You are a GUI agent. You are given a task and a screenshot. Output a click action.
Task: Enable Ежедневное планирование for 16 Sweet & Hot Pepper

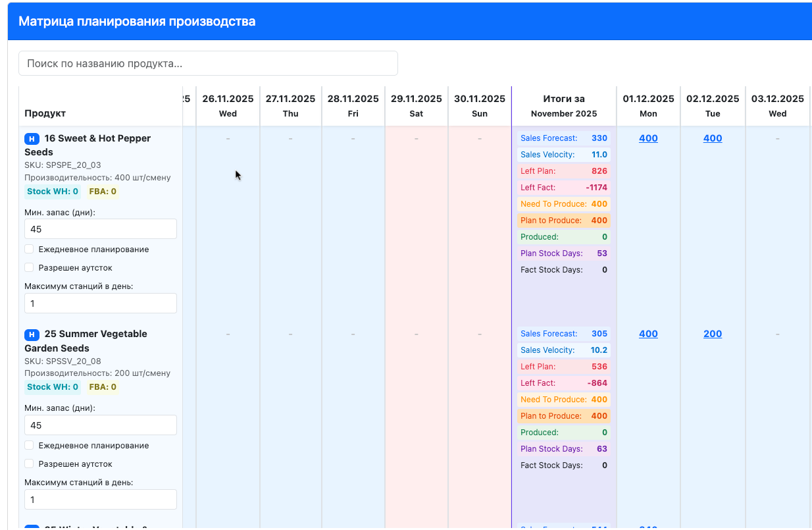[29, 250]
